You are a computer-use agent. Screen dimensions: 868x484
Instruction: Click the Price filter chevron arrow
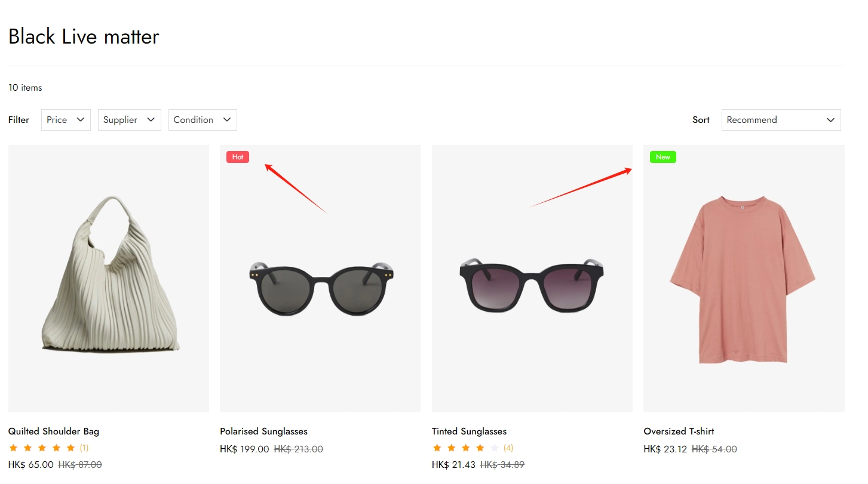(81, 120)
